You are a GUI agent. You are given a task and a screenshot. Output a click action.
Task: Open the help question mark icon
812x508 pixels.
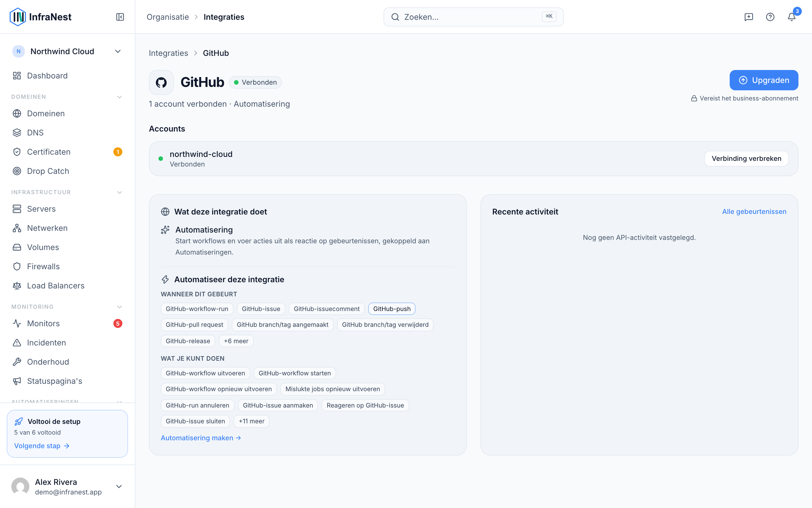pos(770,17)
